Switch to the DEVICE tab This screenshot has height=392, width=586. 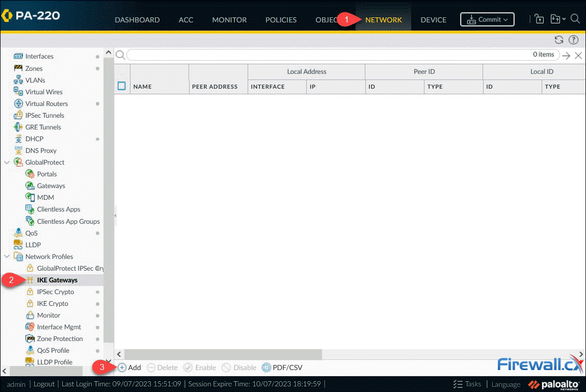(x=434, y=20)
